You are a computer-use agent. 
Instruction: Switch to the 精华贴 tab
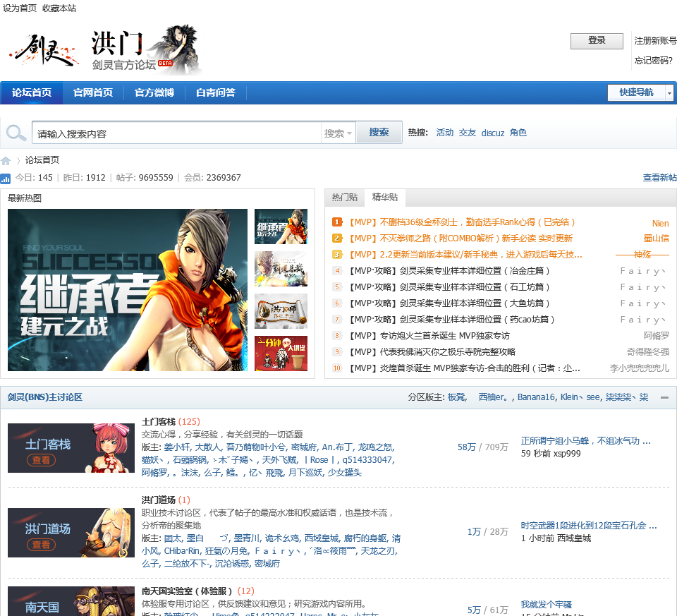coord(385,198)
